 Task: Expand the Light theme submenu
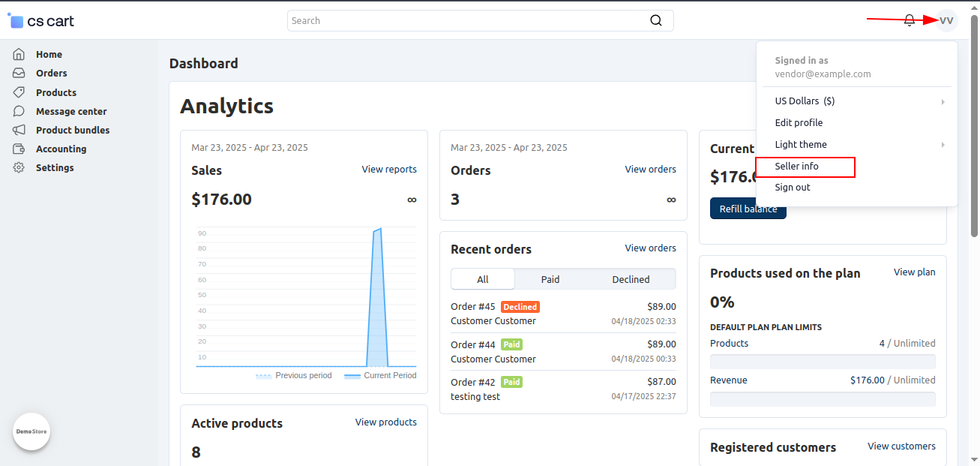[801, 144]
